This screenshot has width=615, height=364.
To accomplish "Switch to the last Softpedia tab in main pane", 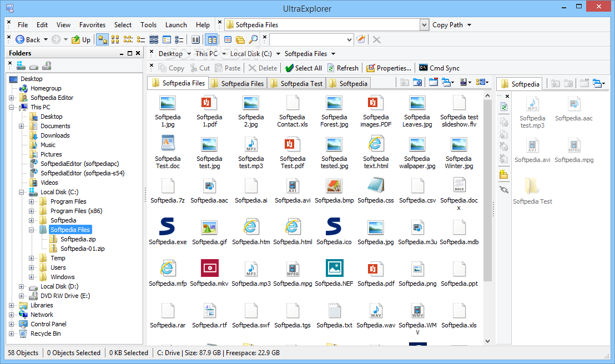I will pyautogui.click(x=348, y=83).
